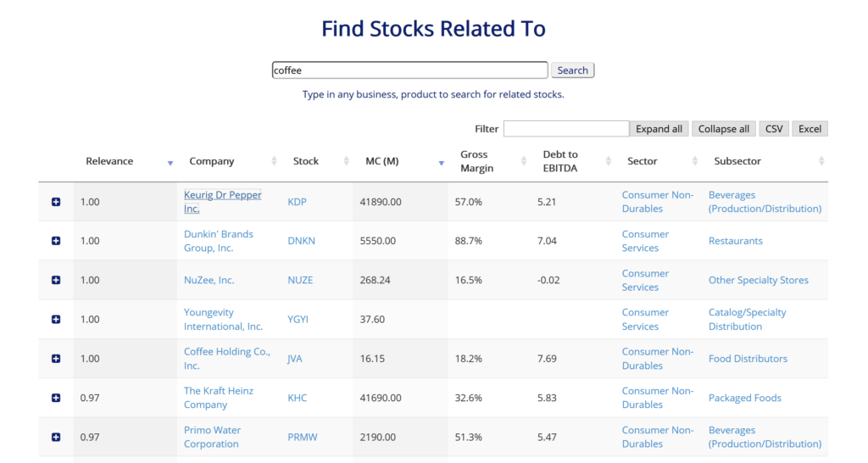Select gross margin value 88.7%
Viewport: 868px width, 463px height.
click(x=468, y=241)
